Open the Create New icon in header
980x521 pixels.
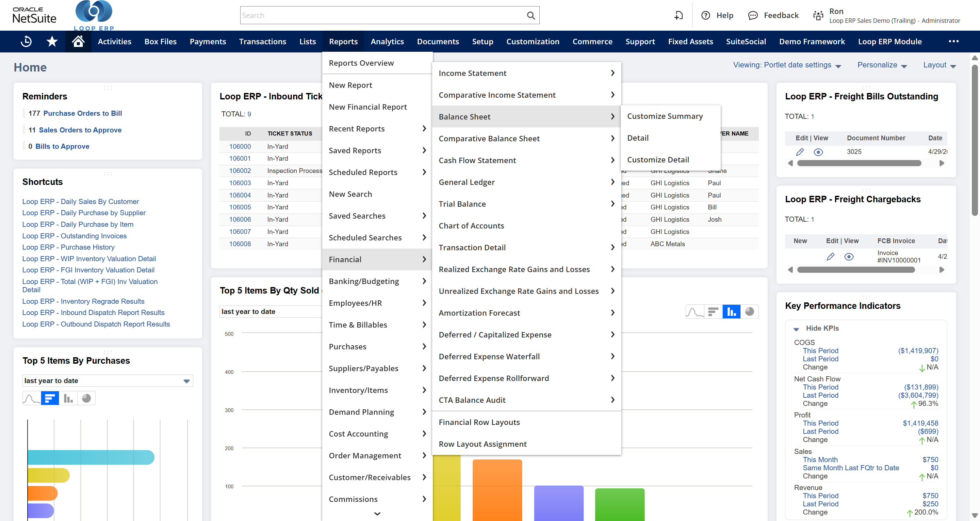click(x=678, y=15)
